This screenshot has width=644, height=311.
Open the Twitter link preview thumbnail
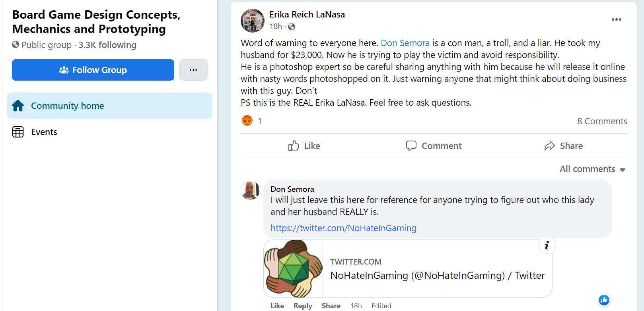(x=293, y=269)
